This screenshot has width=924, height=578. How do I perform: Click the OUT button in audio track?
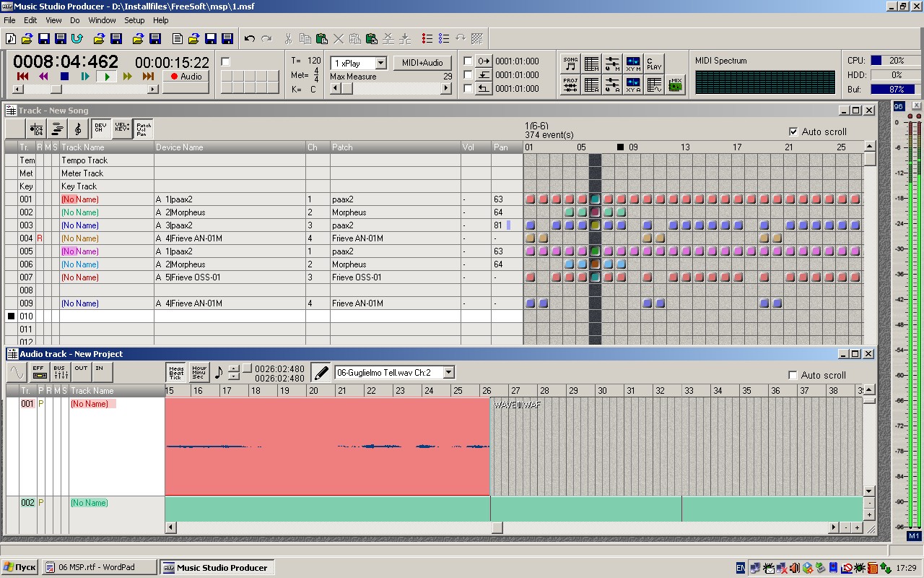coord(81,372)
